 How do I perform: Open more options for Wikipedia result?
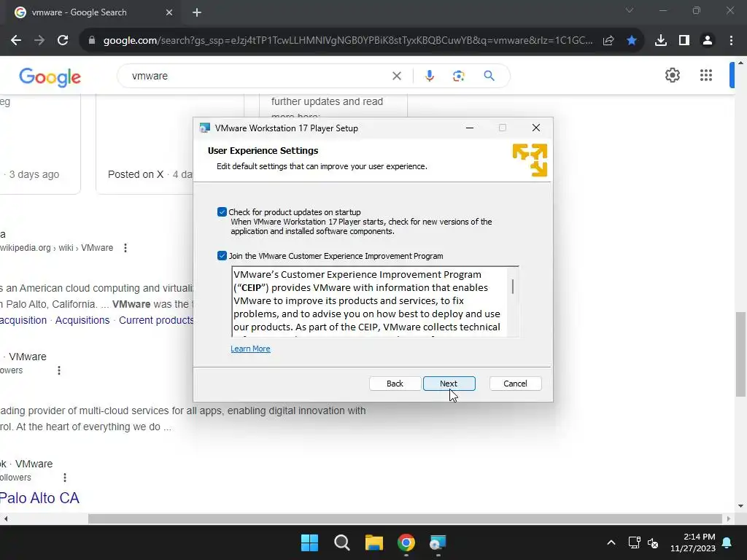coord(125,248)
